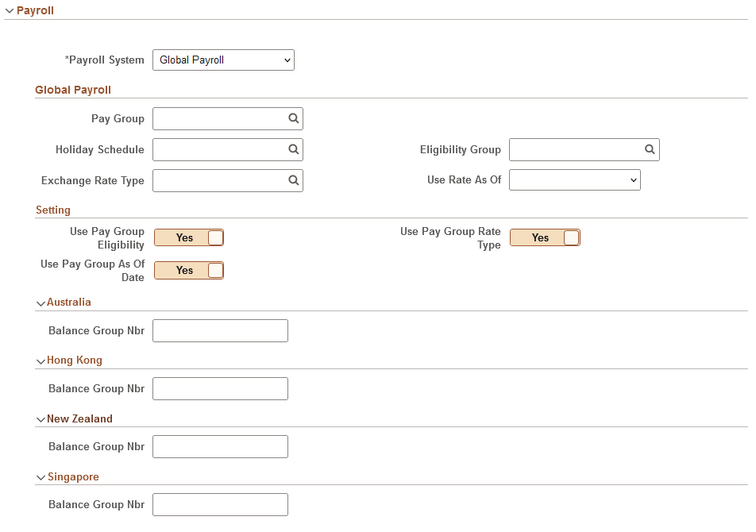756x532 pixels.
Task: Click the Singapore Balance Group Nbr field
Action: [x=220, y=504]
